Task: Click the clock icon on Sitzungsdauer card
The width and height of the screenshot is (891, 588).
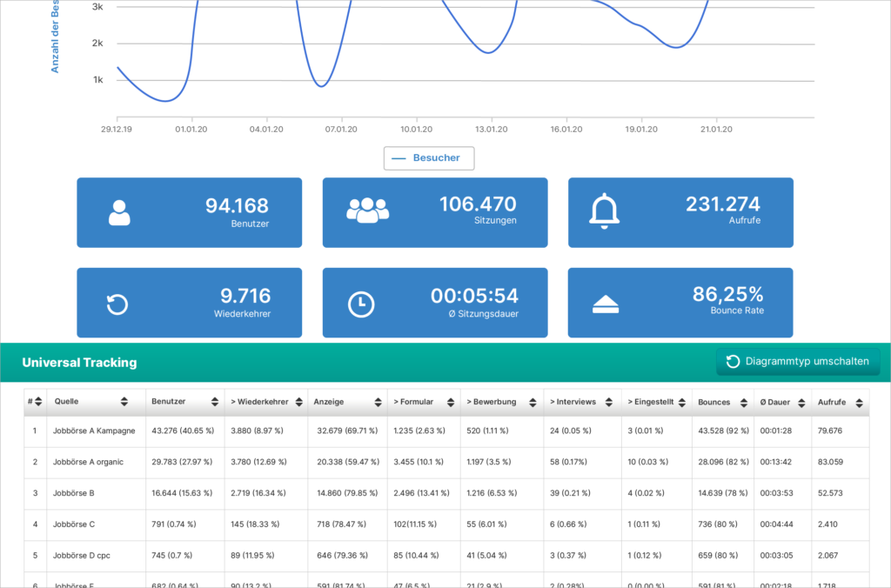Action: (361, 304)
